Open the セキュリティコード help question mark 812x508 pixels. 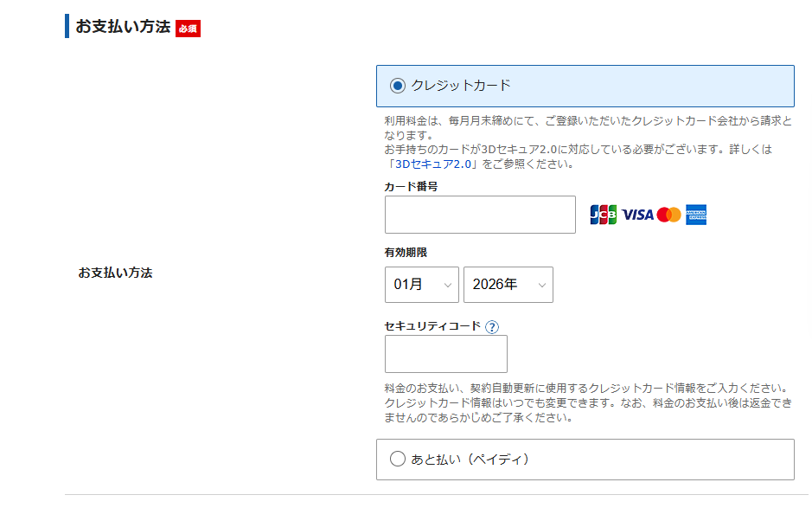tap(492, 327)
